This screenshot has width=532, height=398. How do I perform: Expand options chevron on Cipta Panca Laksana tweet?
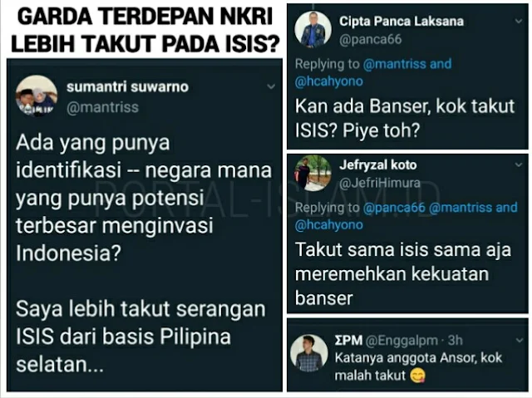(519, 22)
